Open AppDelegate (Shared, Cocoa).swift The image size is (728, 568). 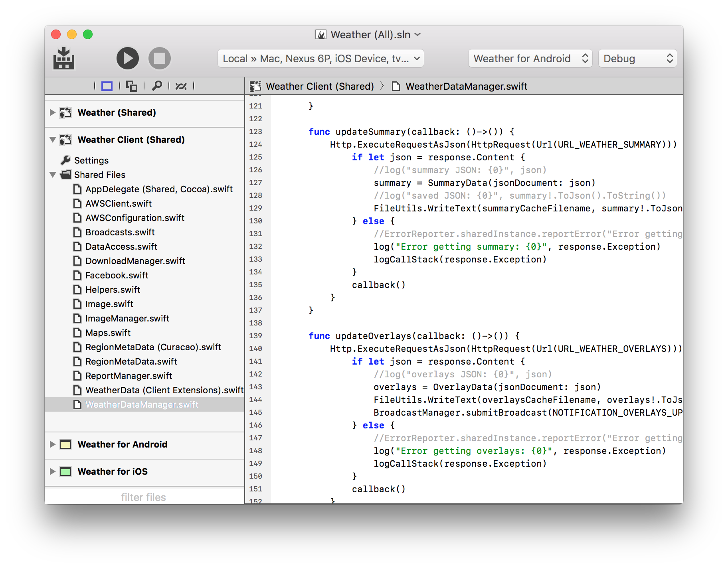click(159, 189)
